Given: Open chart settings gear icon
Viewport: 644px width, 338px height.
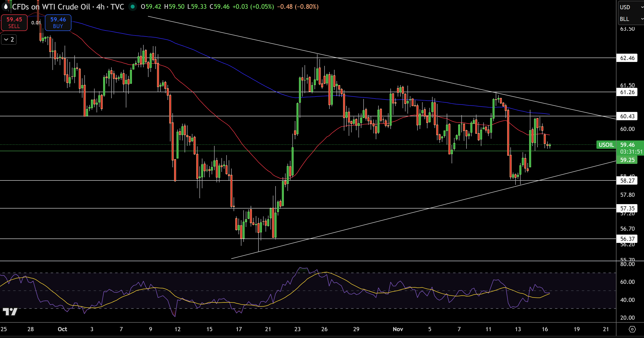Looking at the screenshot, I should (x=632, y=329).
